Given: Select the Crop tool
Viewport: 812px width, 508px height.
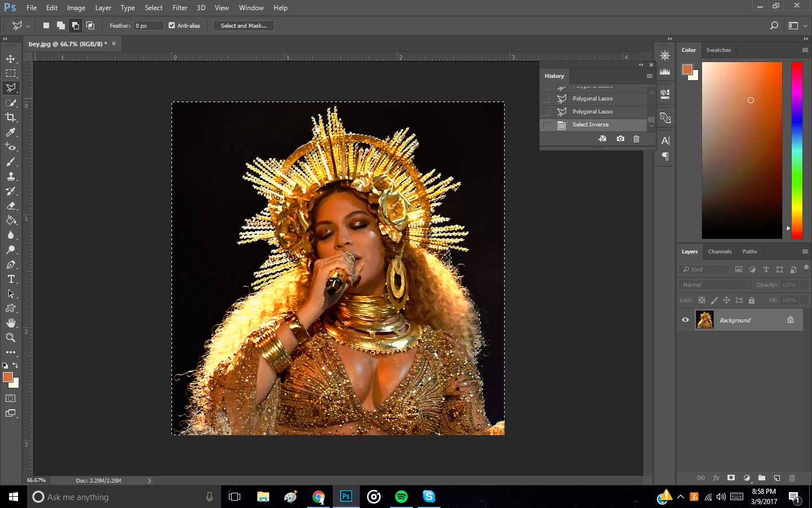Looking at the screenshot, I should (x=11, y=117).
